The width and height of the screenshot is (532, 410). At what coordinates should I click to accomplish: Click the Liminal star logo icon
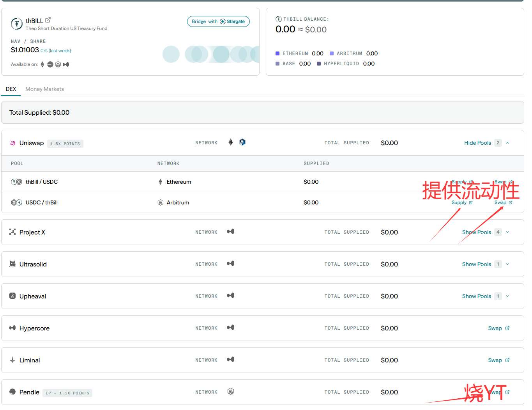12,360
